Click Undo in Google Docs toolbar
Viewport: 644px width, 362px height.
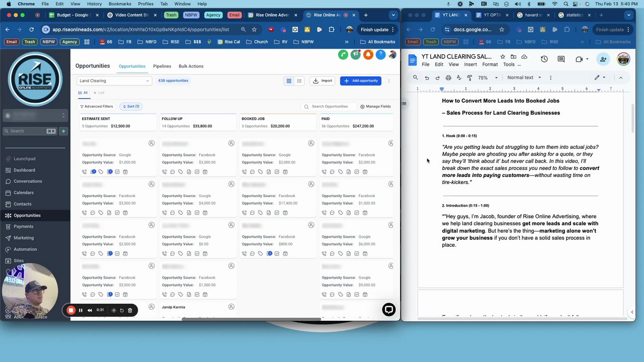pos(427,78)
